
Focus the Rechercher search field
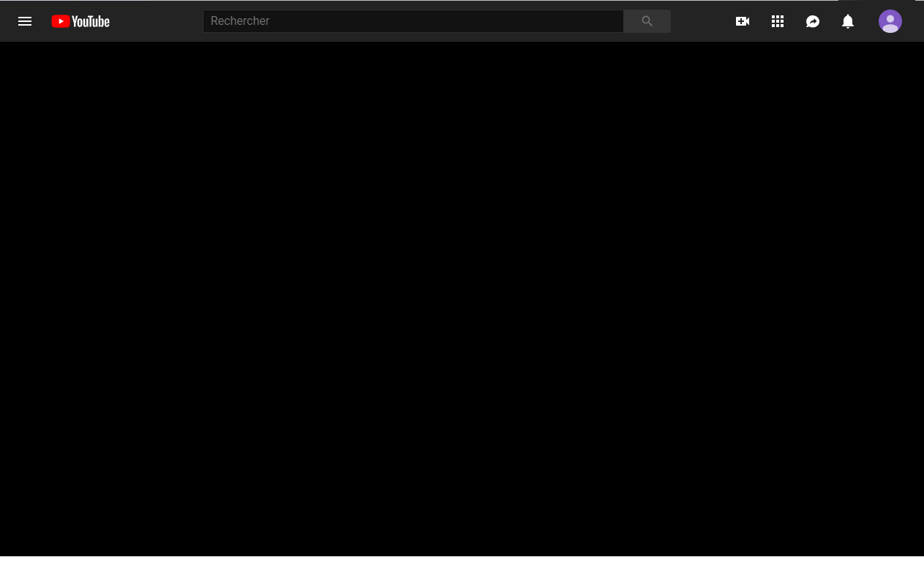pos(413,21)
